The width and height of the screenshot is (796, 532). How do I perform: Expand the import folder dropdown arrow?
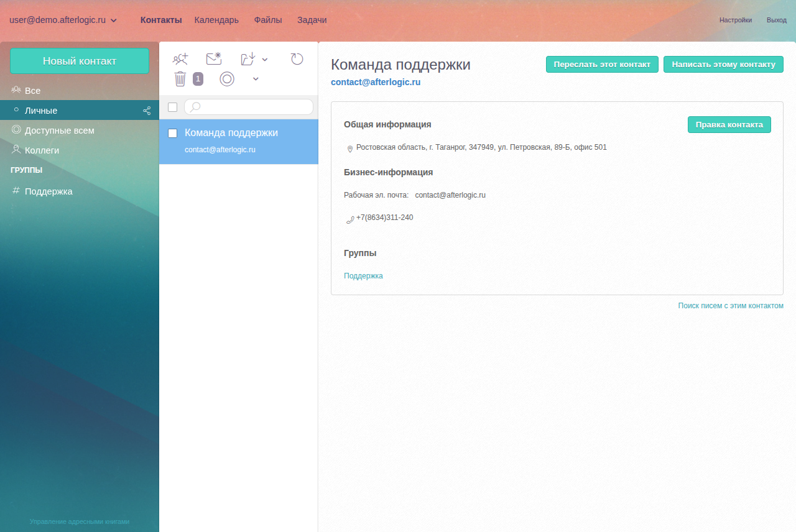[265, 60]
